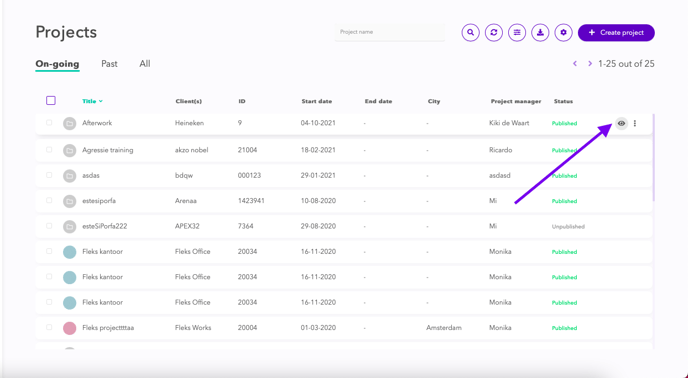The width and height of the screenshot is (688, 378).
Task: Click the 04-10-2021 start date cell
Action: point(318,123)
